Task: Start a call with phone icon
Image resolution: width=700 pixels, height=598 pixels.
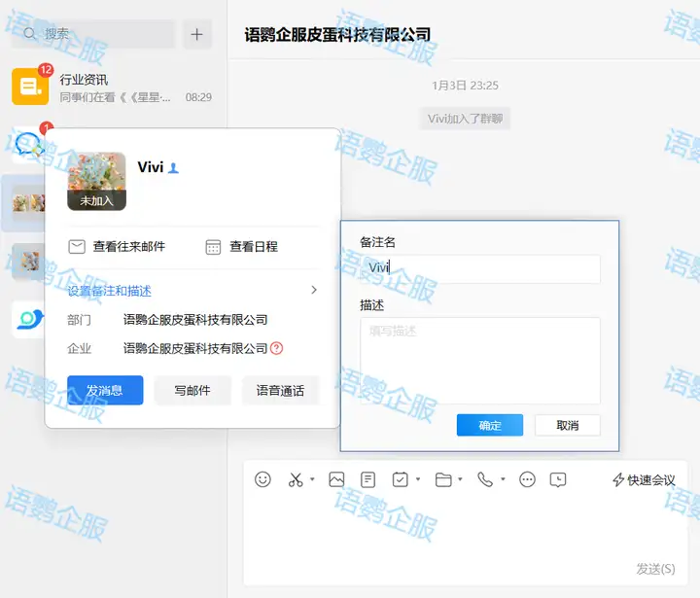Action: tap(485, 479)
